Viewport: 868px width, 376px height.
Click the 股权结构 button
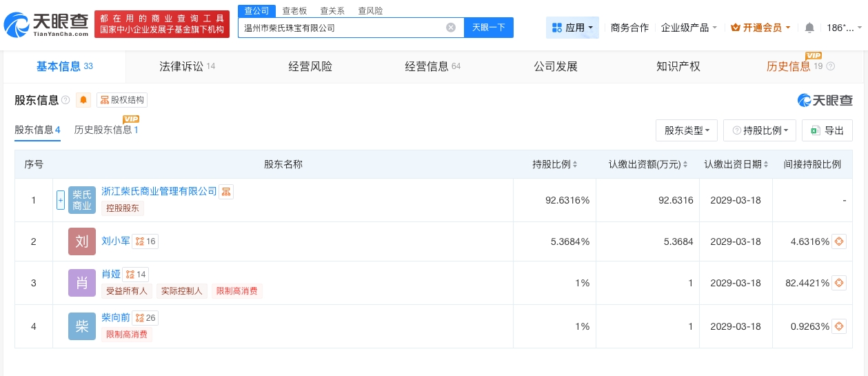click(x=122, y=100)
